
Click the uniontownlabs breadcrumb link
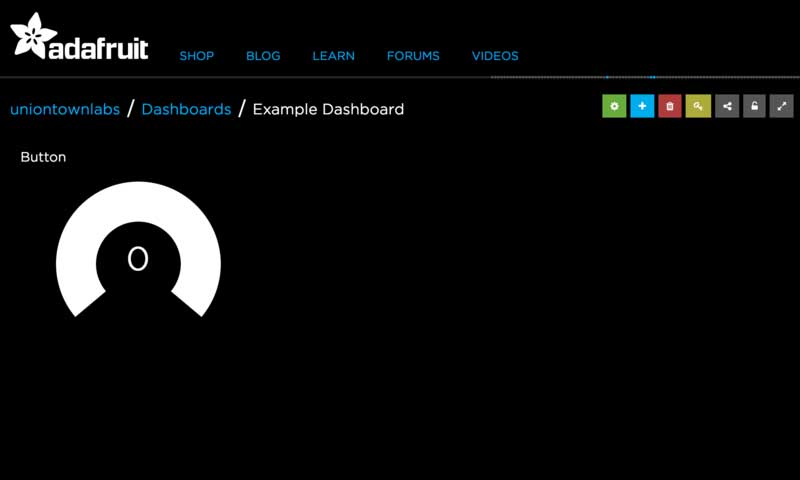click(x=64, y=109)
